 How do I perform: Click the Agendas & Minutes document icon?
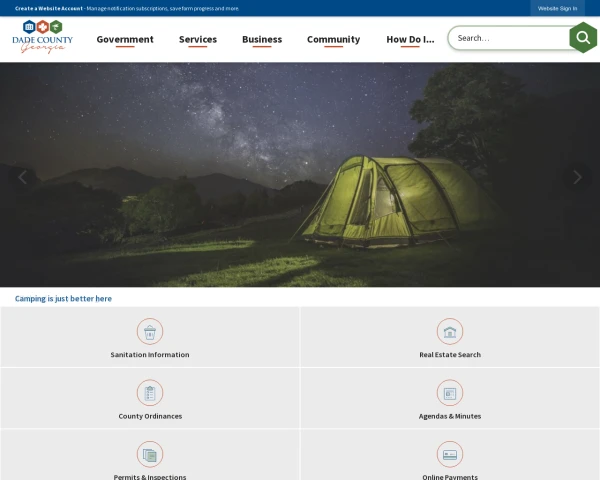click(x=450, y=393)
